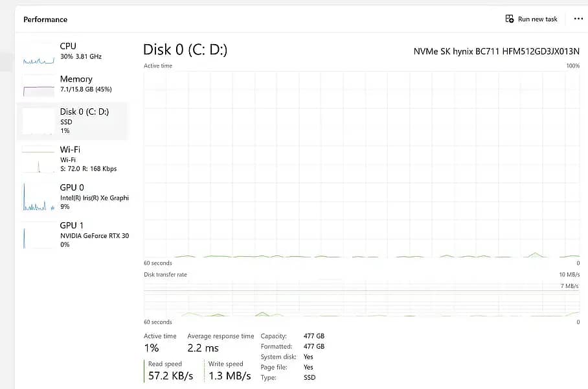The width and height of the screenshot is (588, 389).
Task: Click the NVMe SK hynix model name
Action: click(x=496, y=51)
